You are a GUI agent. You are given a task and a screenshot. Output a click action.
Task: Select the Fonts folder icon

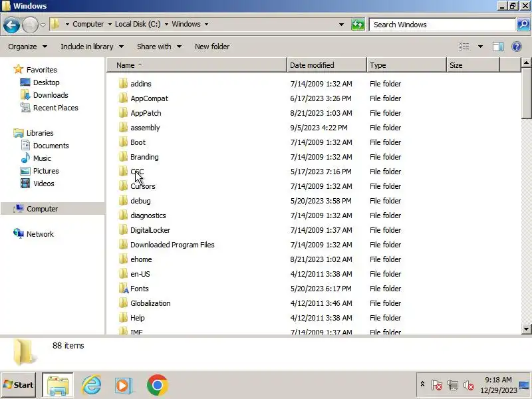[124, 289]
